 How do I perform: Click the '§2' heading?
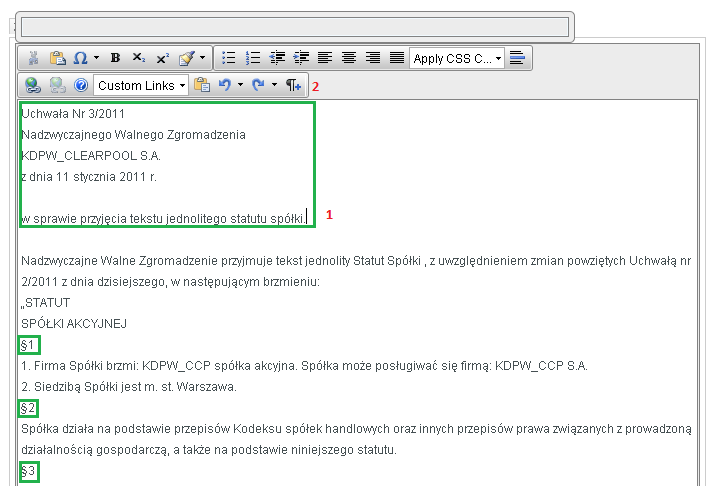pos(28,408)
